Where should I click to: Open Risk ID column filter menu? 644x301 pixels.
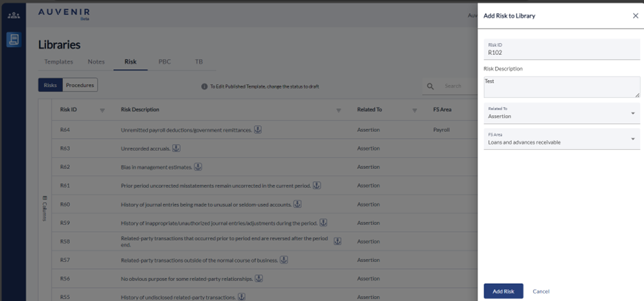point(102,110)
